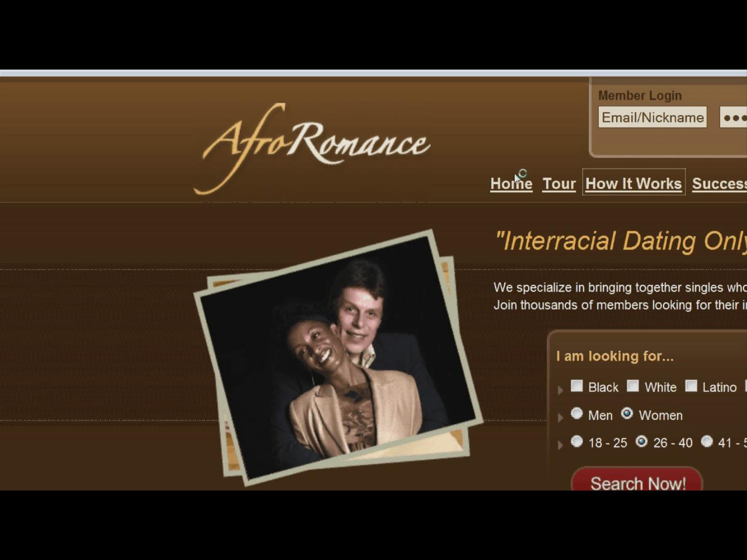Check the White checkbox
The width and height of the screenshot is (747, 560).
[x=633, y=386]
